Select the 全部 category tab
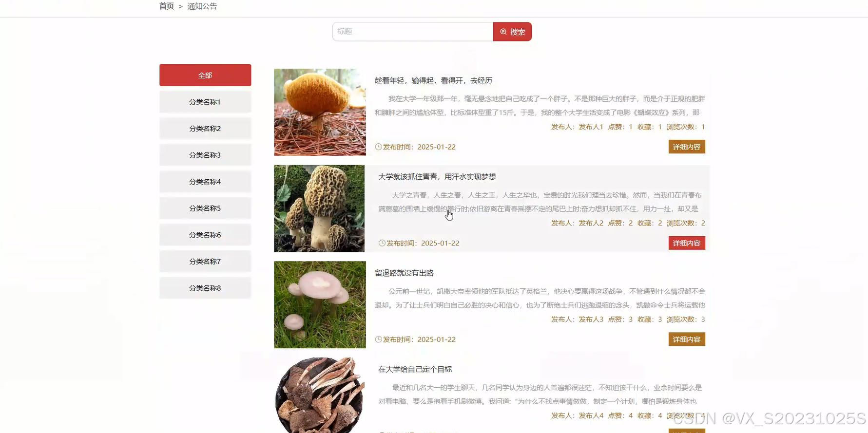The image size is (868, 433). tap(205, 75)
